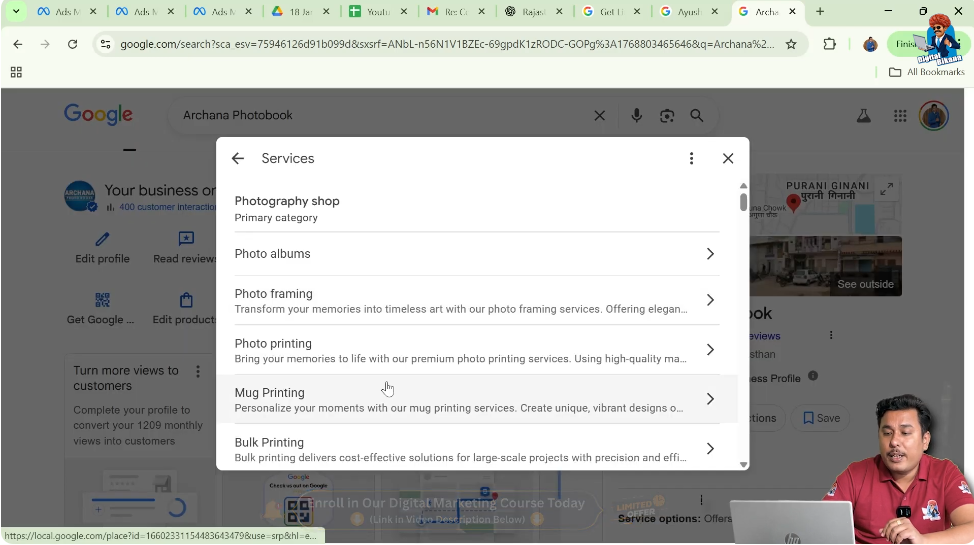Open Google Lens image search
The width and height of the screenshot is (974, 545).
(x=667, y=116)
